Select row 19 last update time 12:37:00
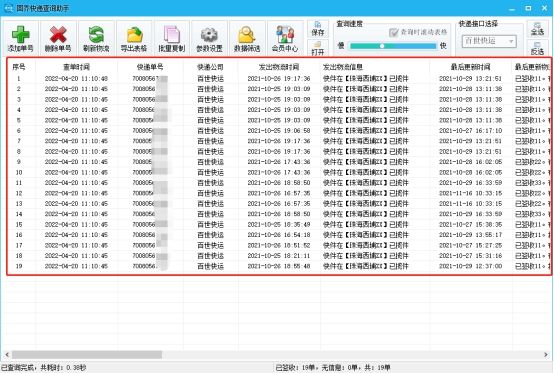Viewport: 554px width, 373px height. pos(471,266)
